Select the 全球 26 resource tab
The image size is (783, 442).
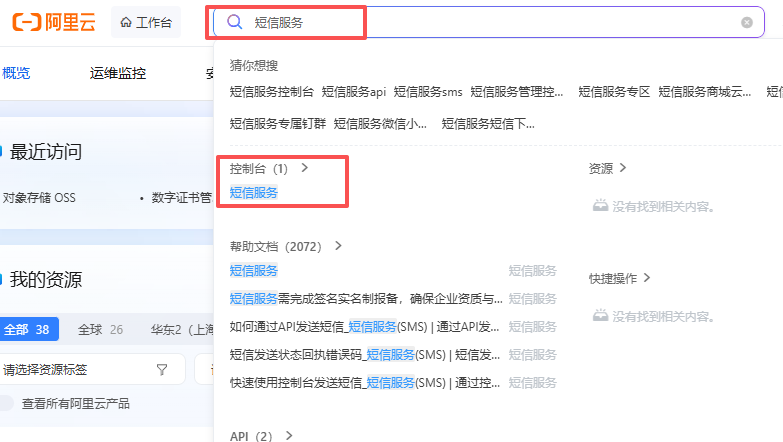[100, 330]
